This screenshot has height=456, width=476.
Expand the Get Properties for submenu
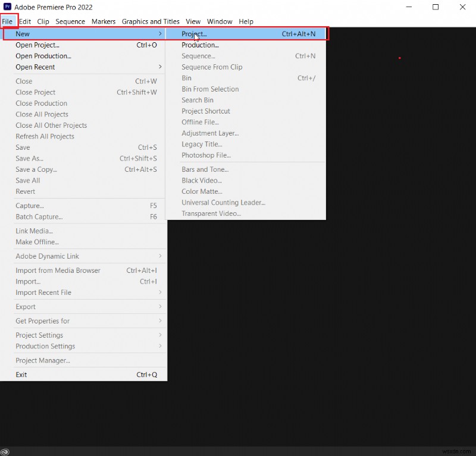[84, 321]
